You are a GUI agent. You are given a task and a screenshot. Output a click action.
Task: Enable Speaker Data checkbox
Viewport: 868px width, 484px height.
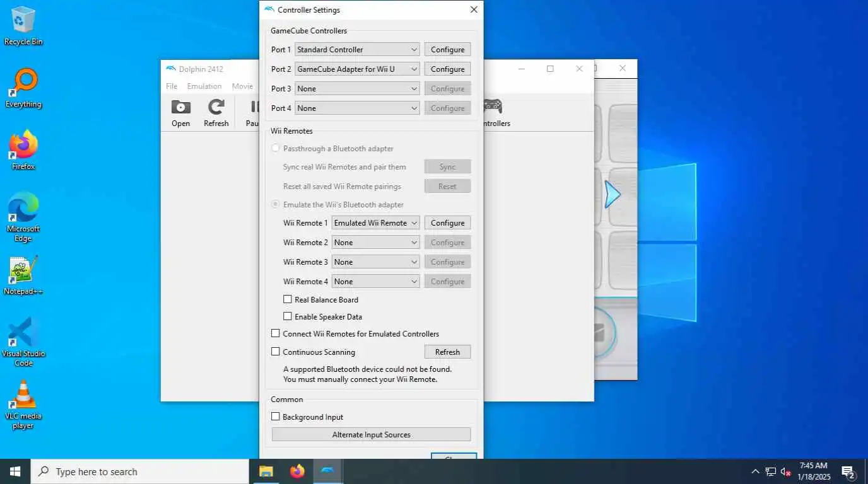point(288,317)
